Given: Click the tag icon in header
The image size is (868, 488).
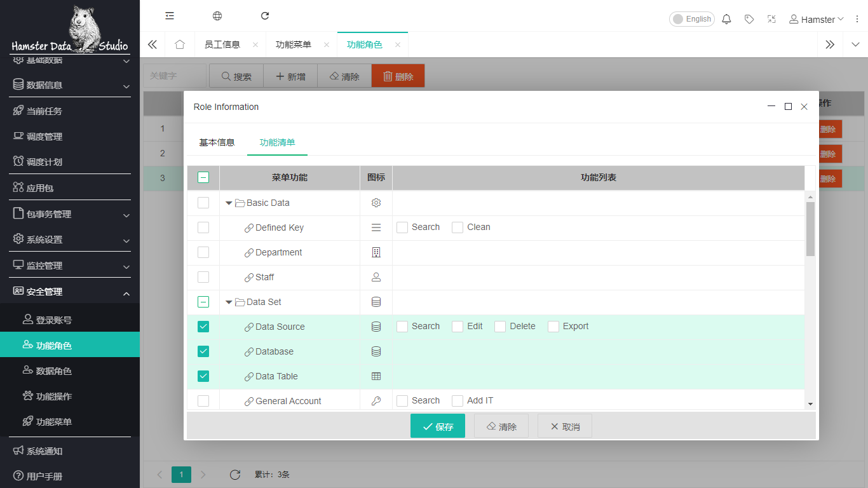Looking at the screenshot, I should pyautogui.click(x=749, y=19).
